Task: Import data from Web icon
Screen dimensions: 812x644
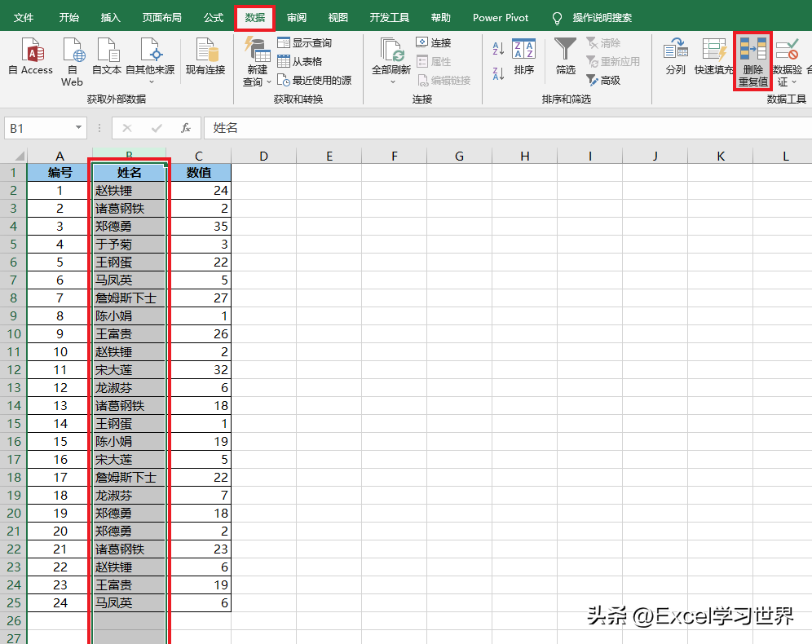Action: click(x=73, y=61)
